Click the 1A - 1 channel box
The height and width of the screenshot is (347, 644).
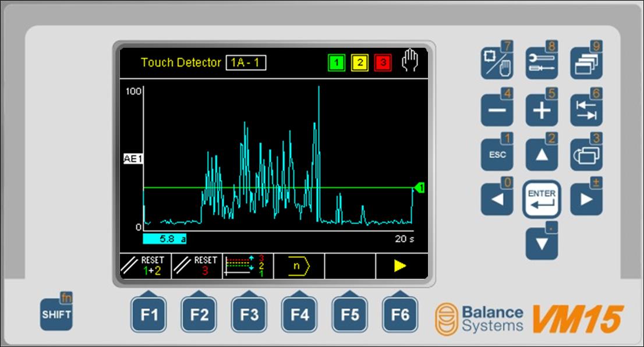click(x=246, y=63)
